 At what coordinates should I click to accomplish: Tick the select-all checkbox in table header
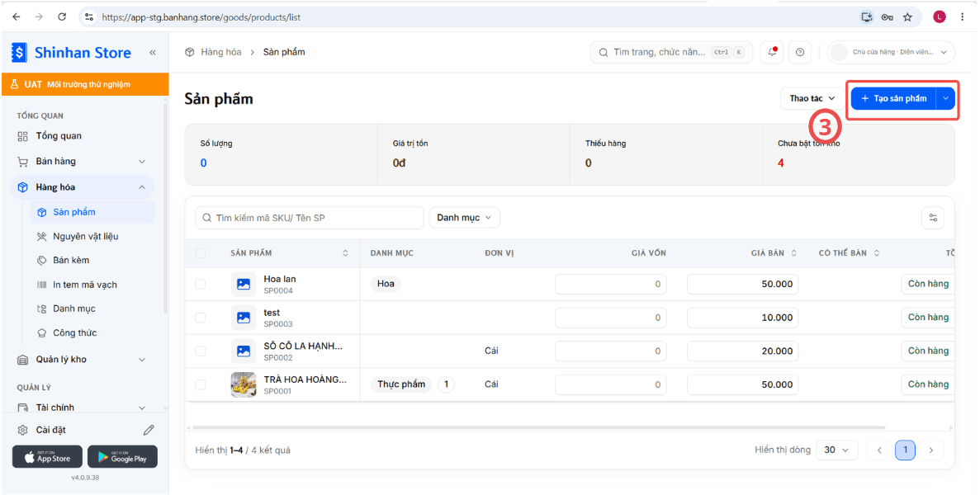click(201, 252)
